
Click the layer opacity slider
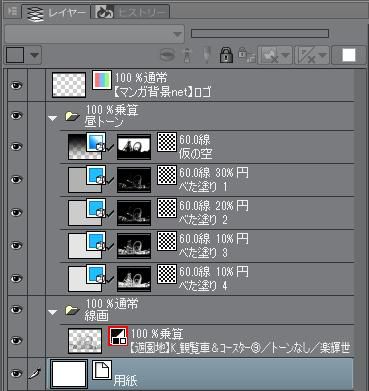(260, 33)
